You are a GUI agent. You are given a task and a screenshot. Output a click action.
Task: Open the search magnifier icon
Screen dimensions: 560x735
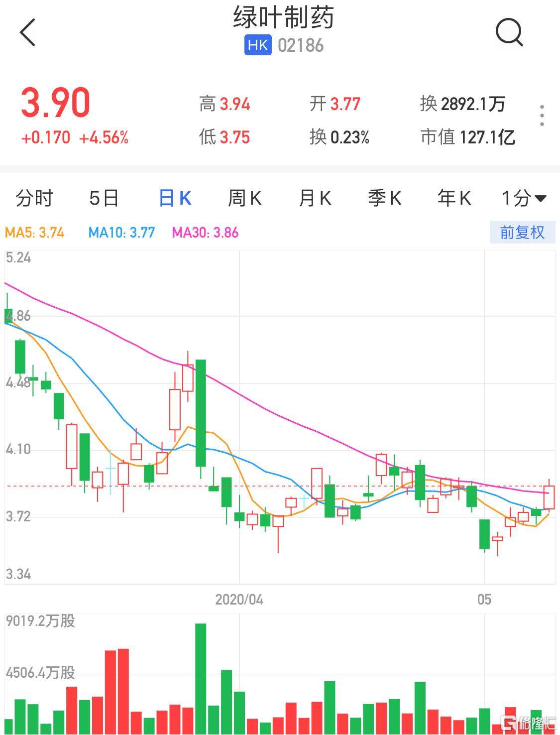click(x=509, y=32)
